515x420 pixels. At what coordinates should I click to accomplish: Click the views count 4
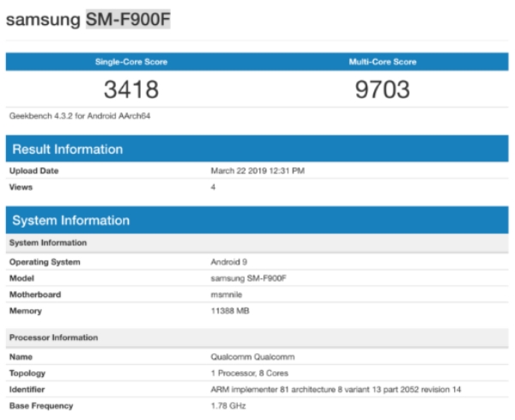pyautogui.click(x=213, y=187)
